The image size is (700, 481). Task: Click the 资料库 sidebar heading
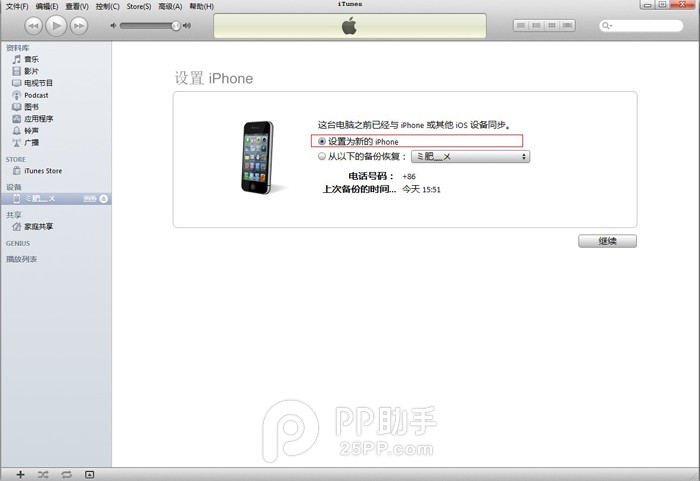(x=17, y=48)
